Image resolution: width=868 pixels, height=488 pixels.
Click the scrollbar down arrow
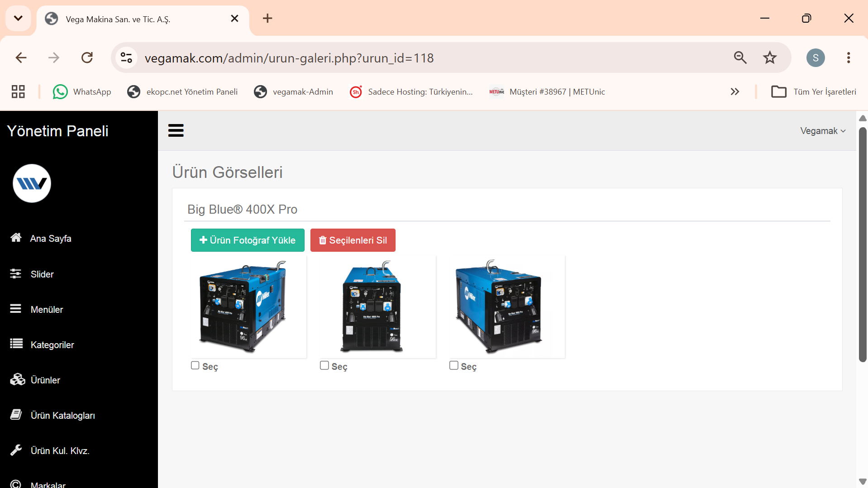point(863,481)
